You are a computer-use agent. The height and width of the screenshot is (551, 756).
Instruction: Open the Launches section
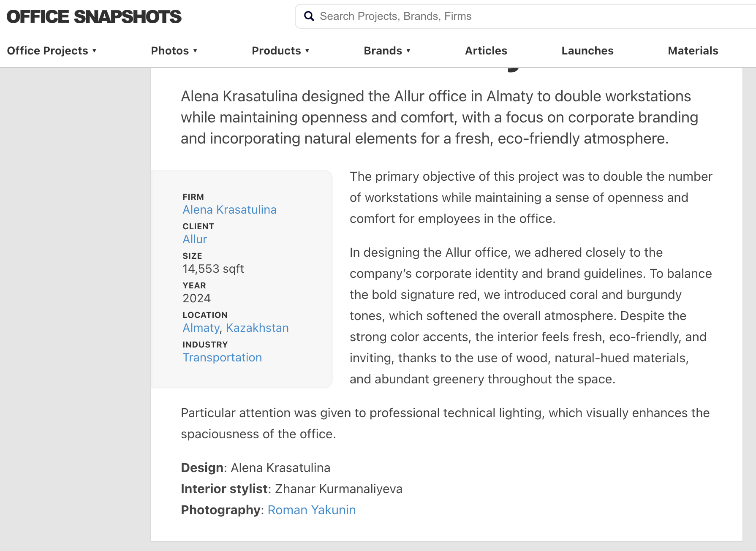coord(587,51)
